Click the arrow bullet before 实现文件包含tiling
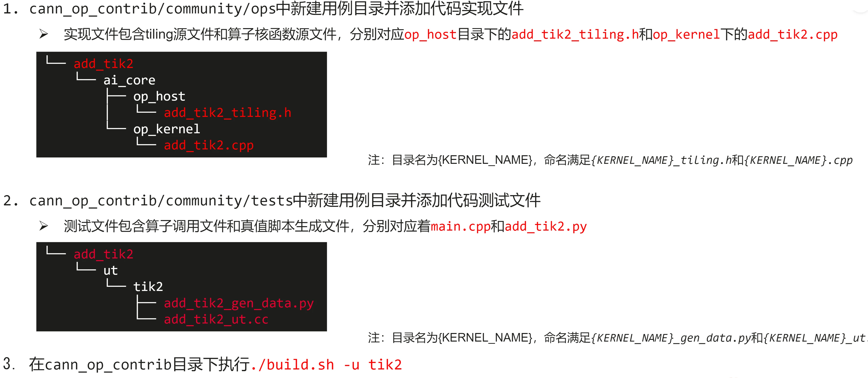 coord(44,34)
